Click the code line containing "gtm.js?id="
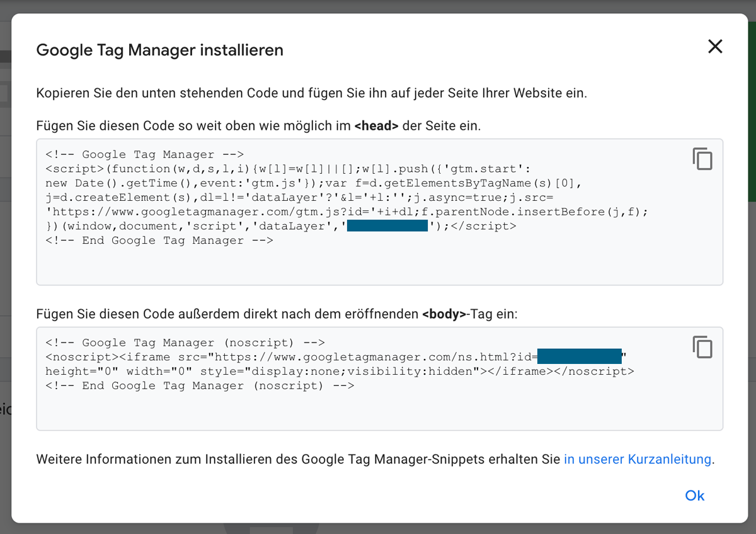The height and width of the screenshot is (534, 756). (x=346, y=212)
